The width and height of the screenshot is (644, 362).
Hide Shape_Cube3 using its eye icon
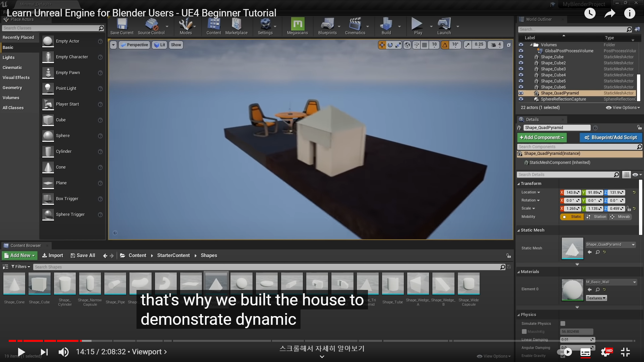[521, 69]
